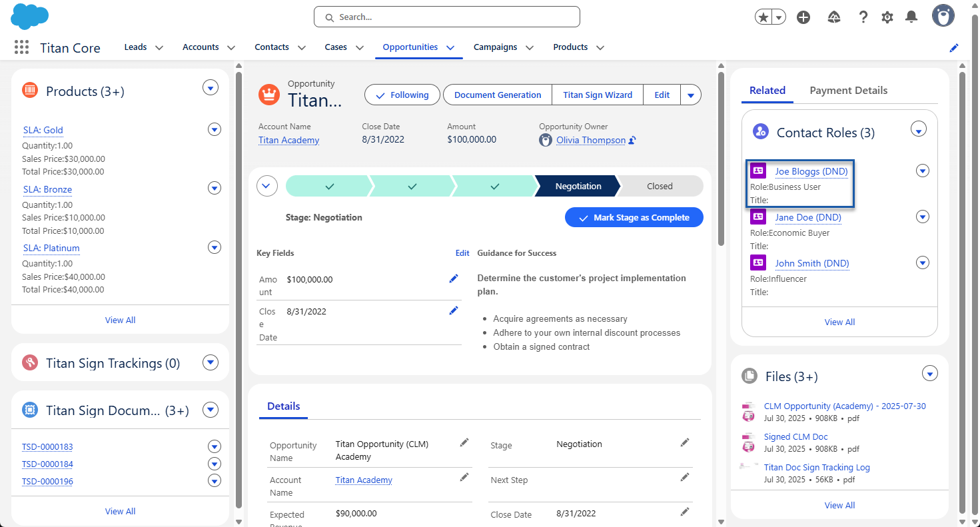Open the Help icon
The height and width of the screenshot is (527, 980).
pos(863,17)
